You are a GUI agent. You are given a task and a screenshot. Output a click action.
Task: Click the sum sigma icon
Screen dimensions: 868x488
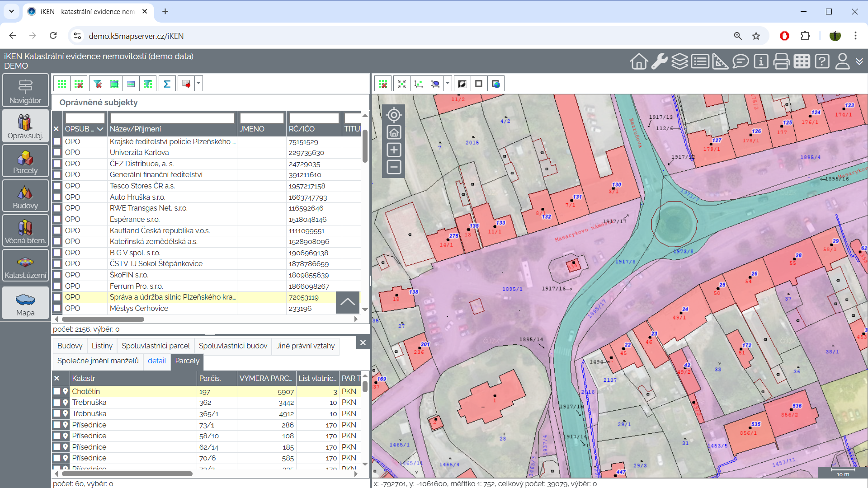click(x=167, y=84)
